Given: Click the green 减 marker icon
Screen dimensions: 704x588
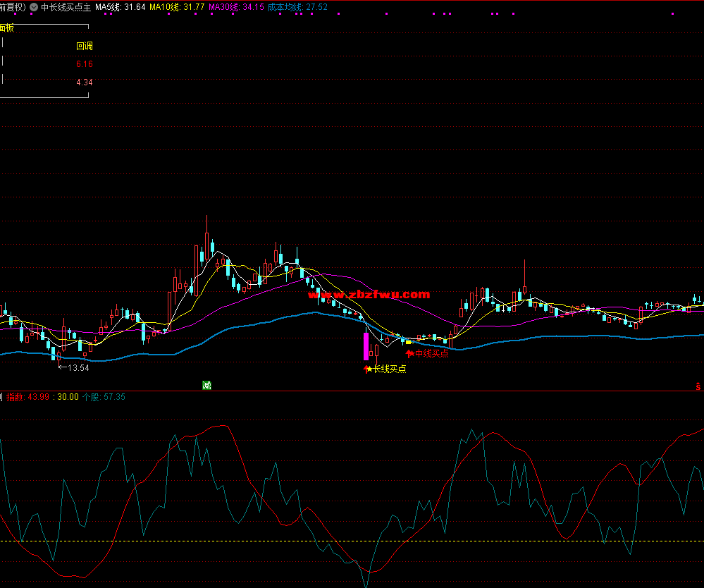Looking at the screenshot, I should click(x=206, y=385).
